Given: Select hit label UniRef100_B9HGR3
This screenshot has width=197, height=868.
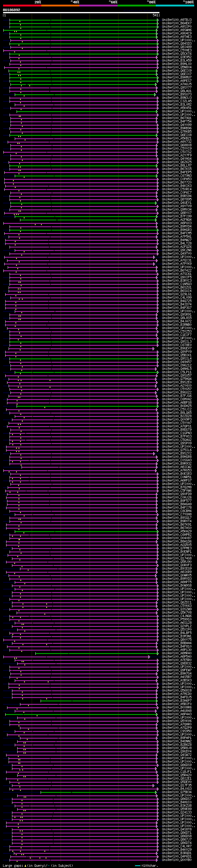Looking at the screenshot, I should [x=177, y=230].
